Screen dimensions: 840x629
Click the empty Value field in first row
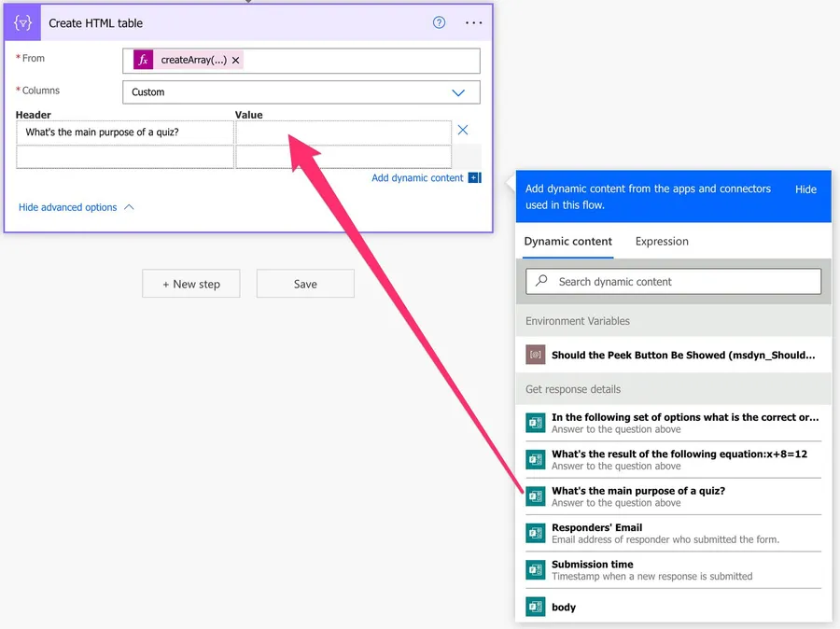click(x=343, y=133)
